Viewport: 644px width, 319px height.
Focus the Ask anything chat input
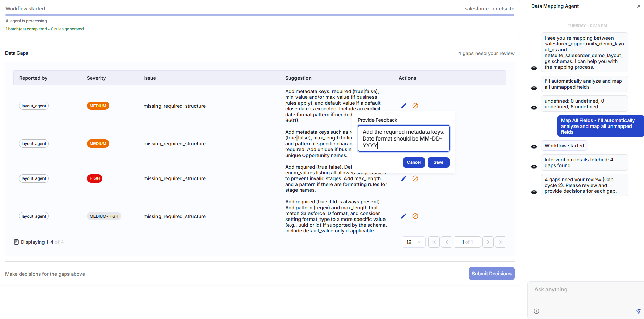(x=585, y=290)
